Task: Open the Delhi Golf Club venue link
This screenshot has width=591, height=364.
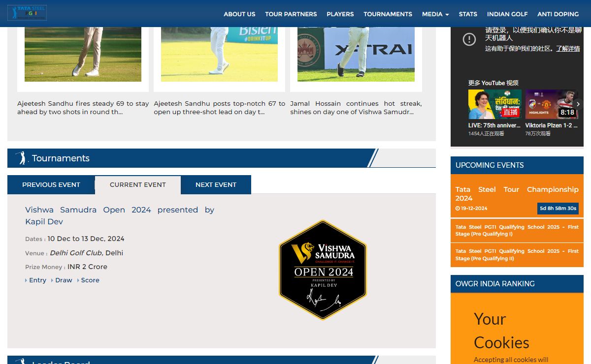Action: [76, 253]
